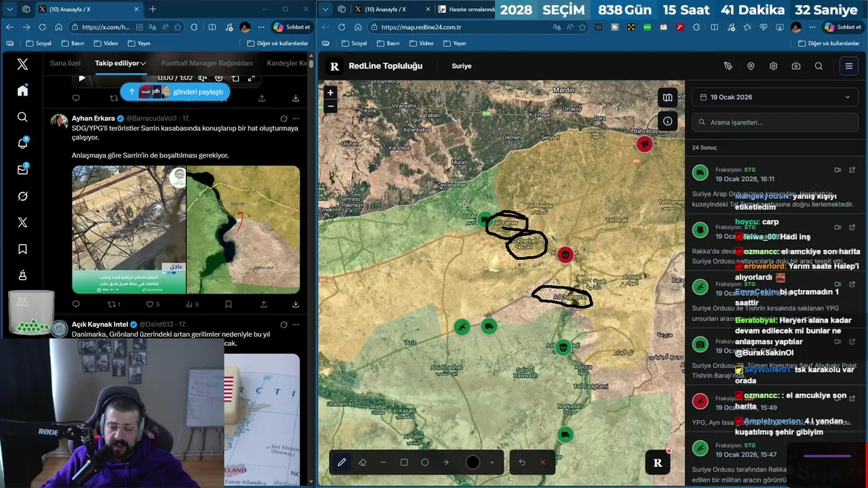868x488 pixels.
Task: Open Sosyal bookmark folder in left browser
Action: coord(38,43)
